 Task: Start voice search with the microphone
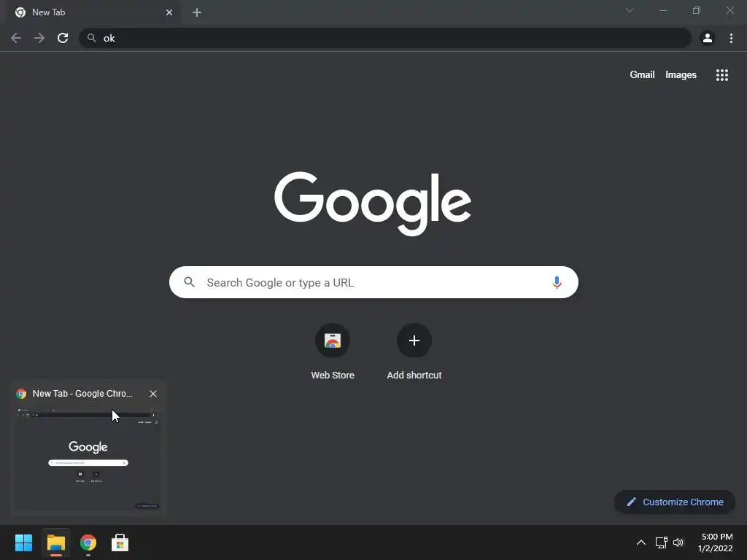coord(557,282)
